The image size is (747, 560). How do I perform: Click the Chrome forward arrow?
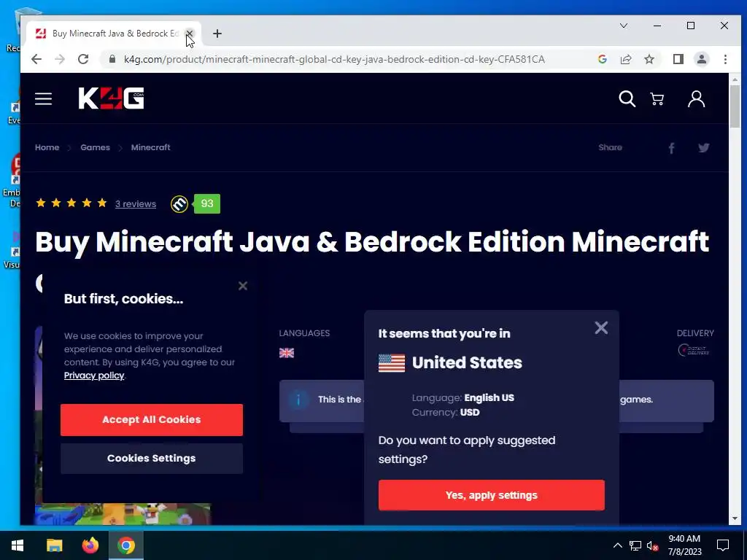60,59
